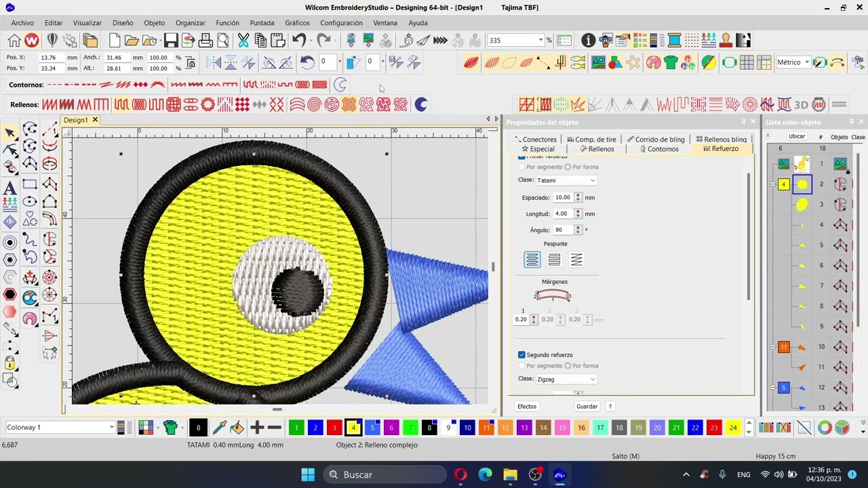Mirror the object vertically
The width and height of the screenshot is (868, 488).
(x=231, y=63)
